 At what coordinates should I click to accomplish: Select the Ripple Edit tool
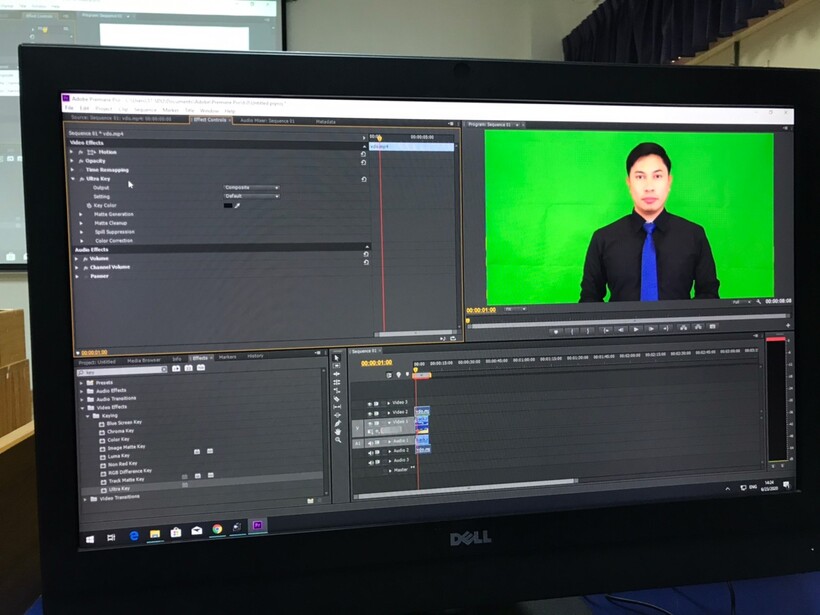[x=337, y=374]
